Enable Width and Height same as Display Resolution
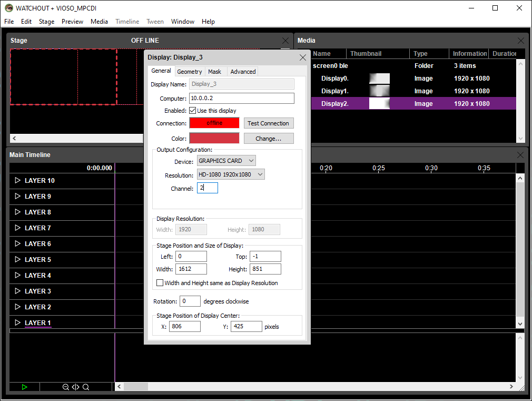 (160, 283)
